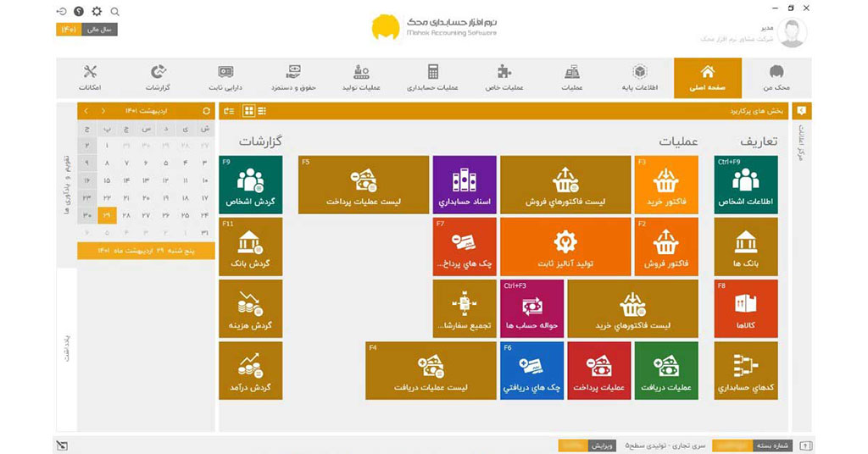The height and width of the screenshot is (454, 868).
Task: Open the فاکتور خرید (purchase invoice) tile
Action: (x=666, y=185)
